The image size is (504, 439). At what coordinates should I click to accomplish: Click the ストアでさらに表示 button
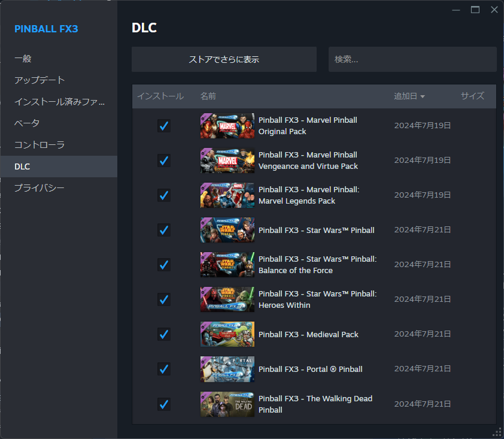click(x=224, y=59)
